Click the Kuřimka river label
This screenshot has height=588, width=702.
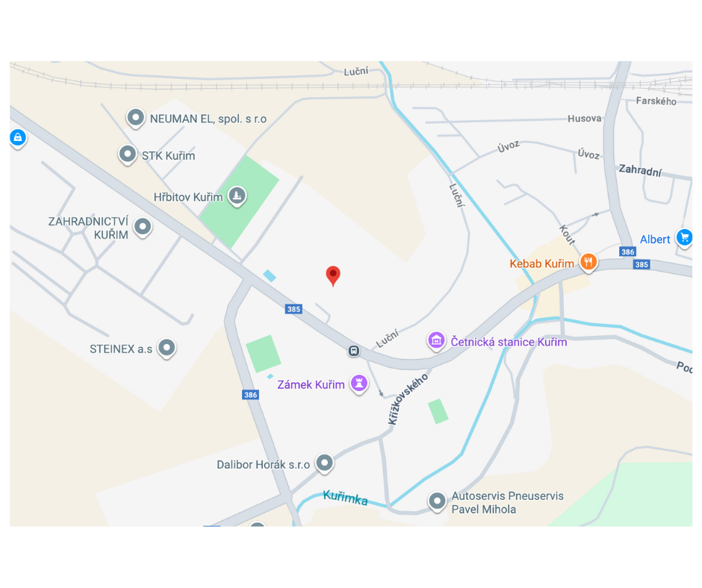coord(345,497)
